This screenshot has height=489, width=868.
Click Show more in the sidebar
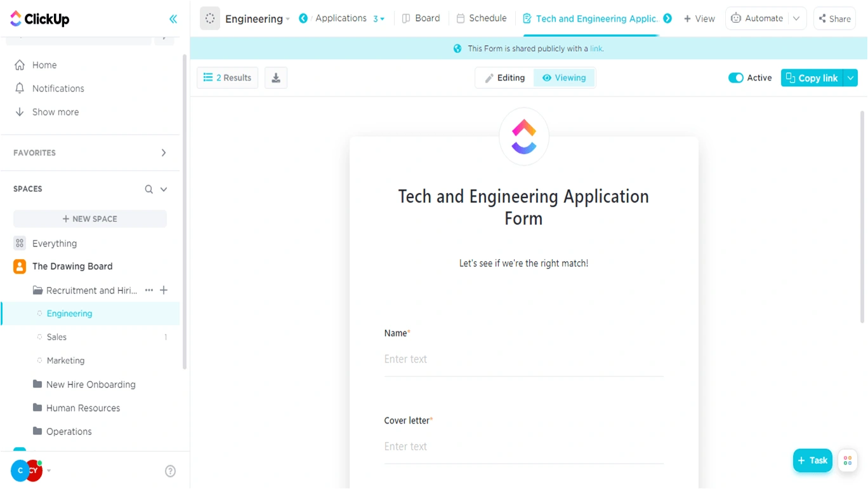pos(56,112)
